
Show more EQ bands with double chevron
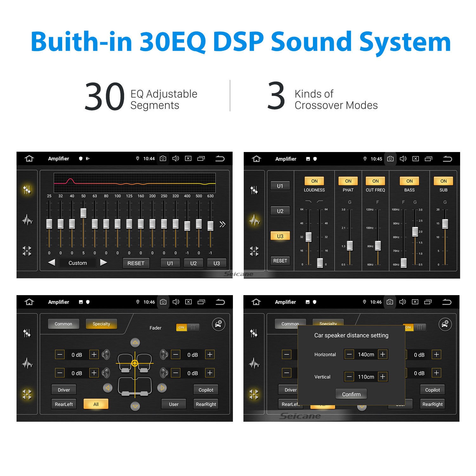(222, 224)
